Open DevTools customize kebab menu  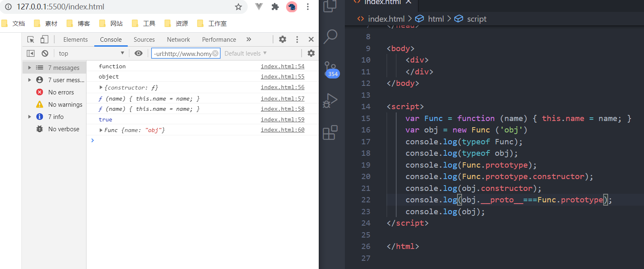click(297, 39)
